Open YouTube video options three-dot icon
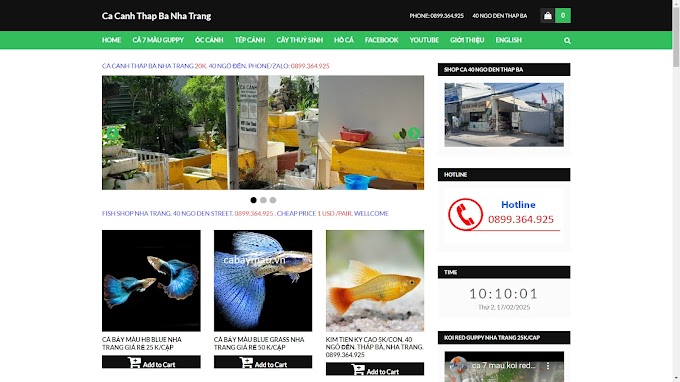This screenshot has width=680, height=382. (x=548, y=366)
